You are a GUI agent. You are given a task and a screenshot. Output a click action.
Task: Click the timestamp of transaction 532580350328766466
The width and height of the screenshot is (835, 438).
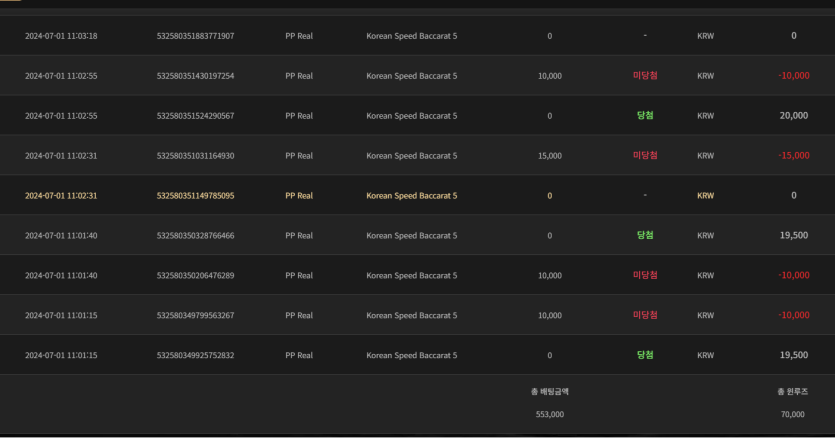[61, 236]
